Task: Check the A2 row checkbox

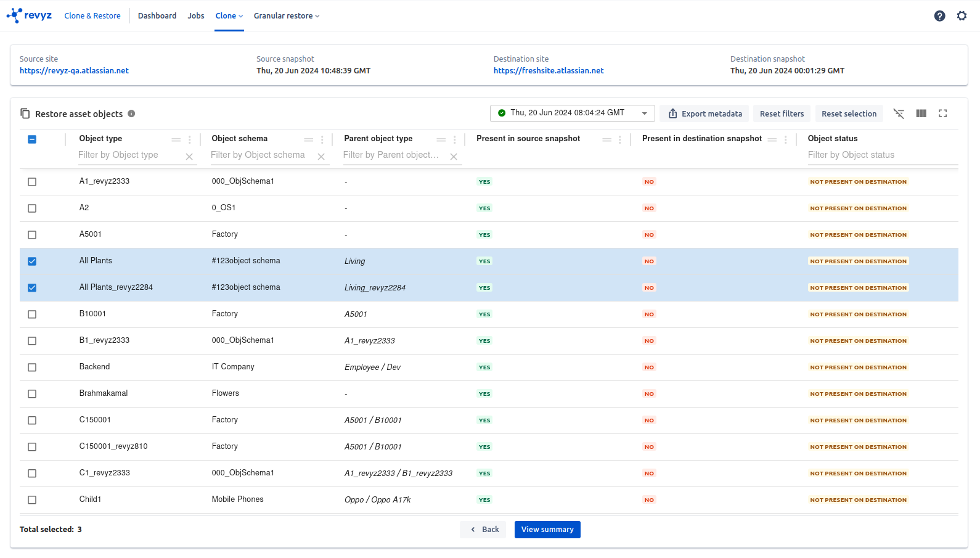Action: [32, 208]
